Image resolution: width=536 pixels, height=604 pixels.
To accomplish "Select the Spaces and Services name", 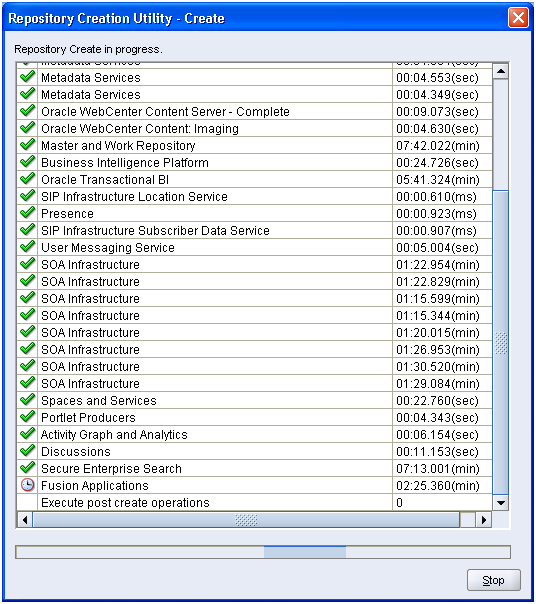I will tap(99, 401).
